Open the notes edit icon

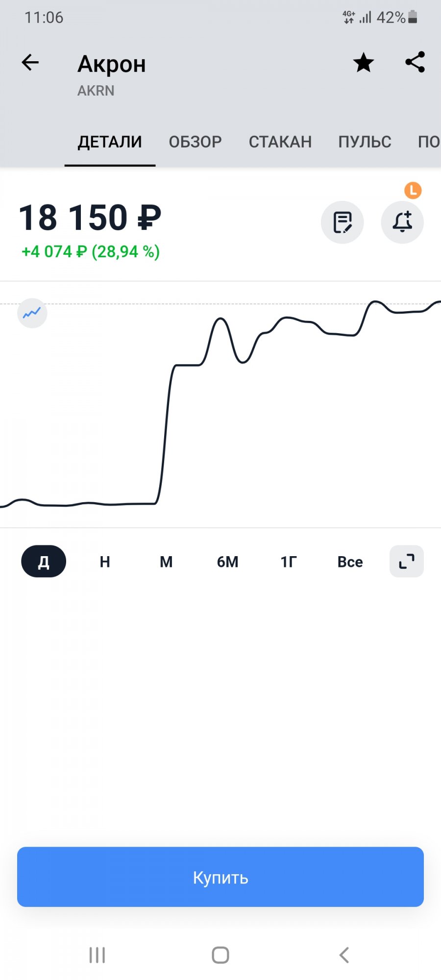[x=343, y=222]
